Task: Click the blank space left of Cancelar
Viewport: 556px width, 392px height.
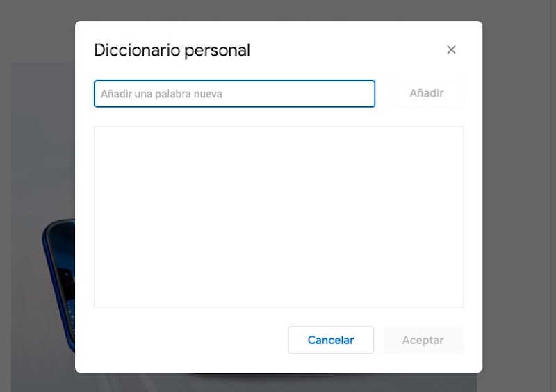Action: (x=188, y=341)
